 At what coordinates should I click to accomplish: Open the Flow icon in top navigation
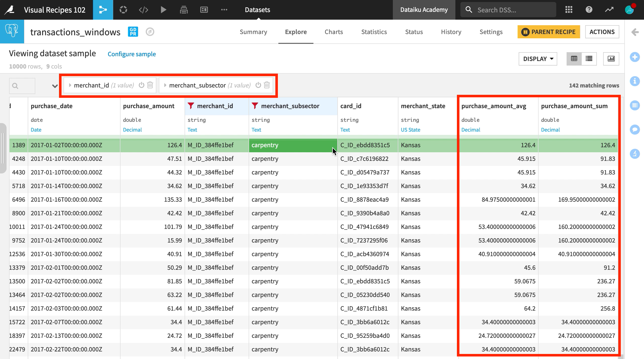pos(103,10)
